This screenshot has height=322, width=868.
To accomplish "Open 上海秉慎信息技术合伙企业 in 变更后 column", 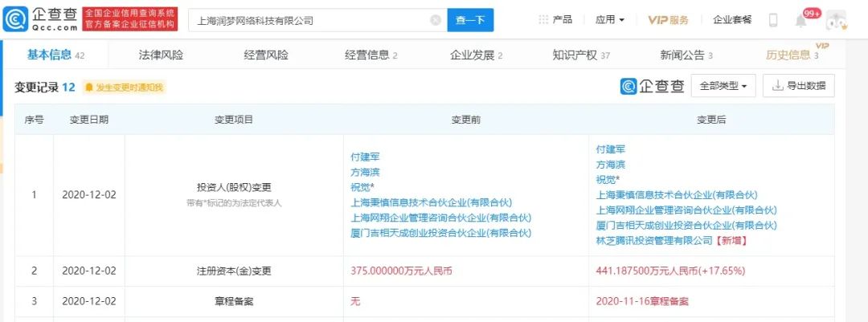I will pyautogui.click(x=677, y=195).
